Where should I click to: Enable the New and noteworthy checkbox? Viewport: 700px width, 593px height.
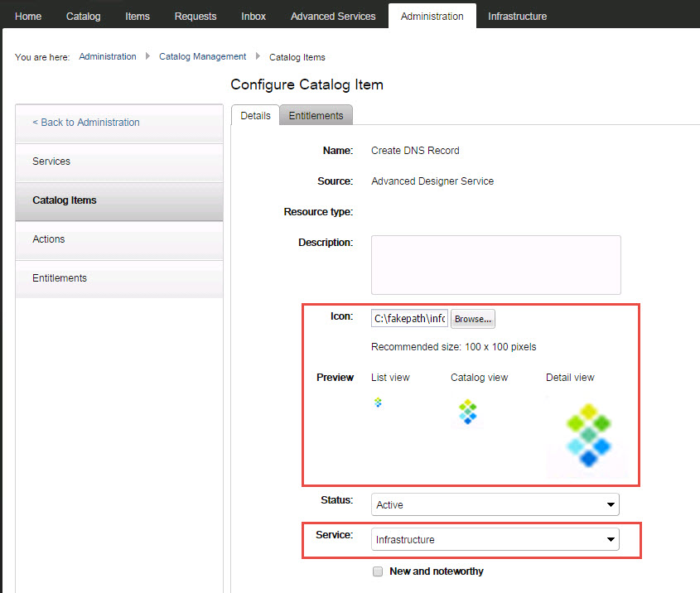[378, 571]
